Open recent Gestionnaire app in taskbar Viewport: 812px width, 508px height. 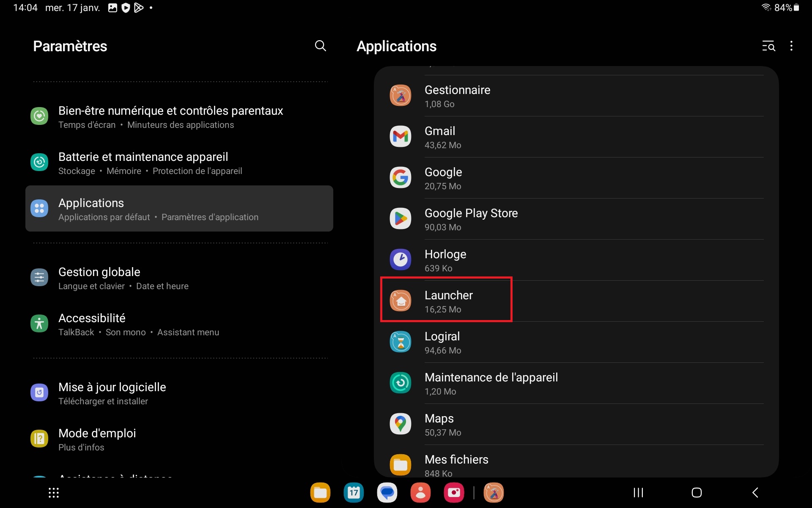tap(494, 493)
